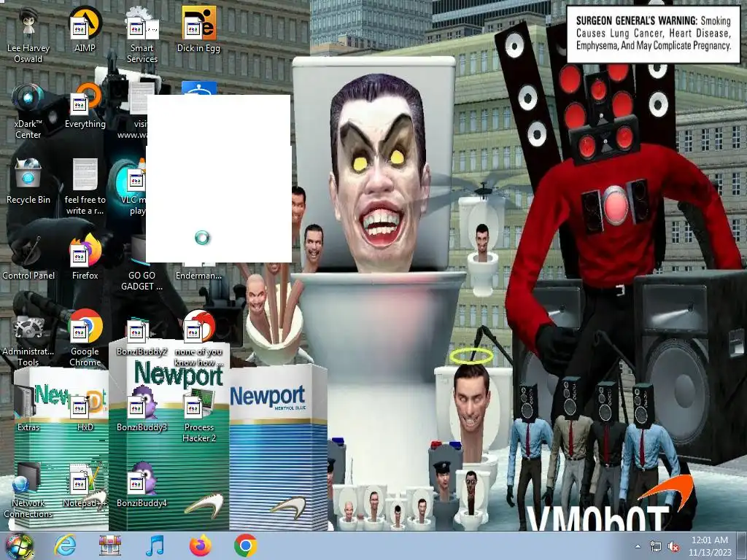Screen dimensions: 747x560
Task: Click the Show Desktop strip beside the clock
Action: (742, 546)
